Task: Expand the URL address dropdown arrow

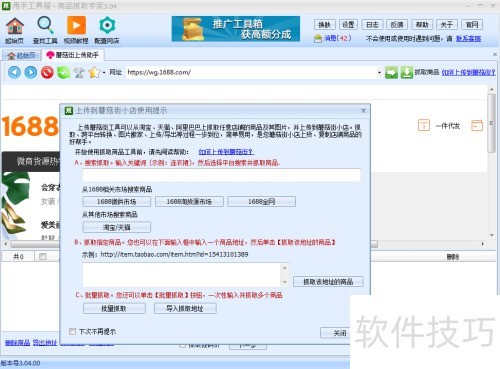Action: pyautogui.click(x=379, y=72)
